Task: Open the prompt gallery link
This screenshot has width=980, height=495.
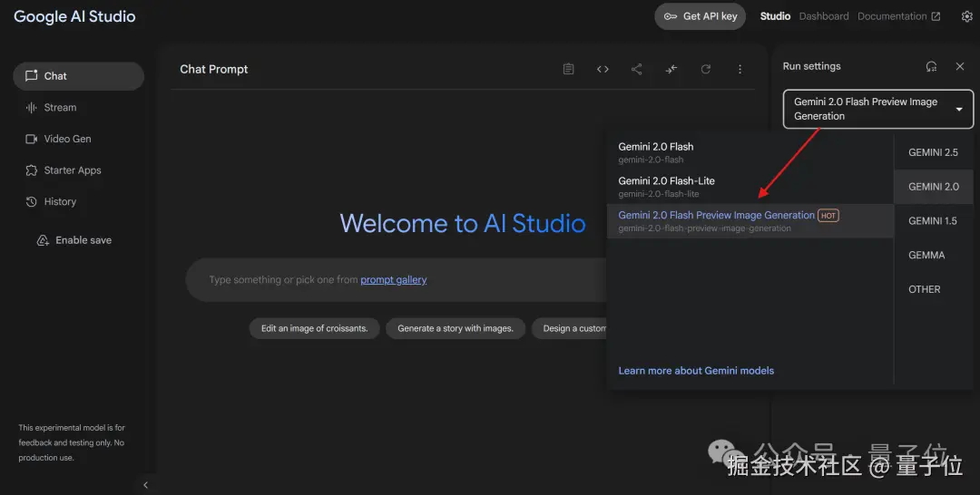Action: pyautogui.click(x=394, y=279)
